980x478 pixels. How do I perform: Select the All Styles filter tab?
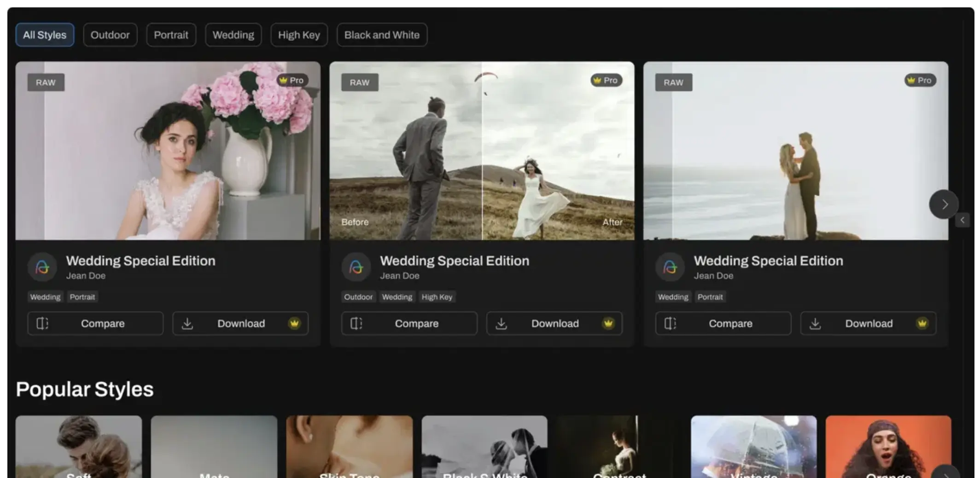pyautogui.click(x=45, y=35)
